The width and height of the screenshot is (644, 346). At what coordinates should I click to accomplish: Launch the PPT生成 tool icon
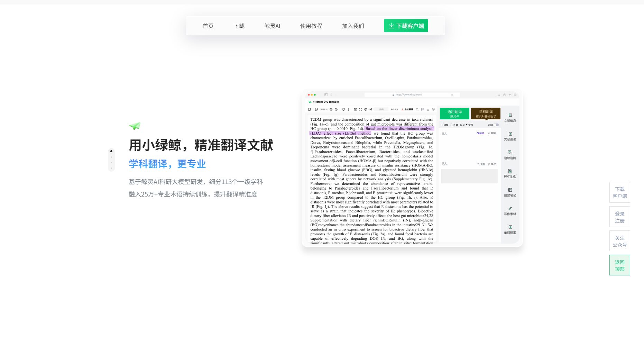point(510,172)
